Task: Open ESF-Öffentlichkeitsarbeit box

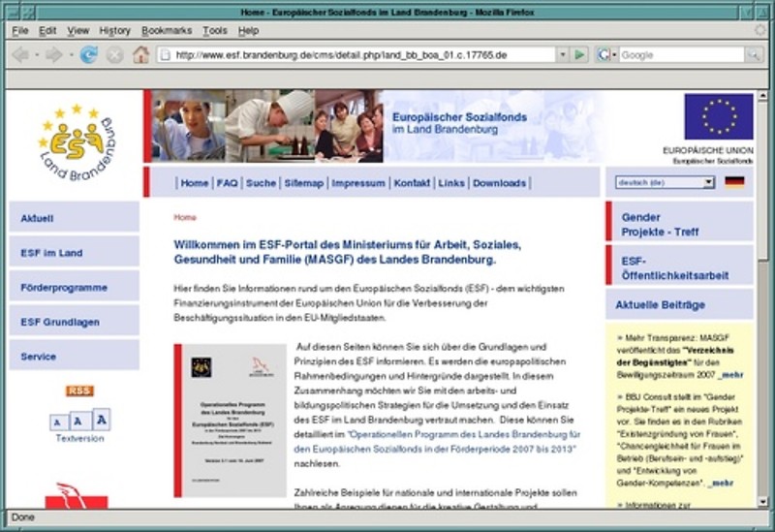Action: pos(680,266)
